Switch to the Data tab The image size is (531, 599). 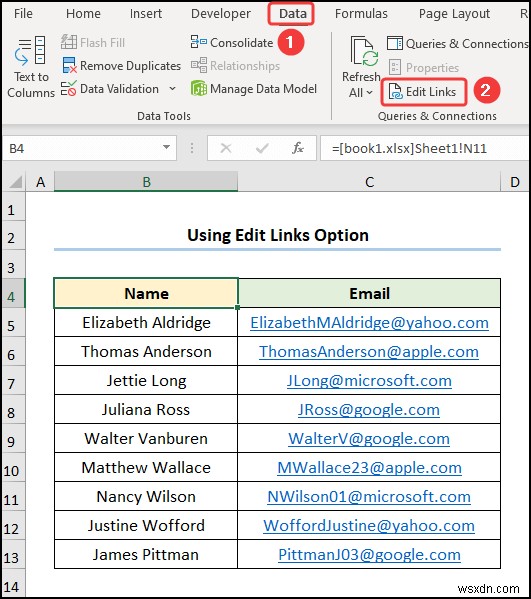[x=293, y=14]
